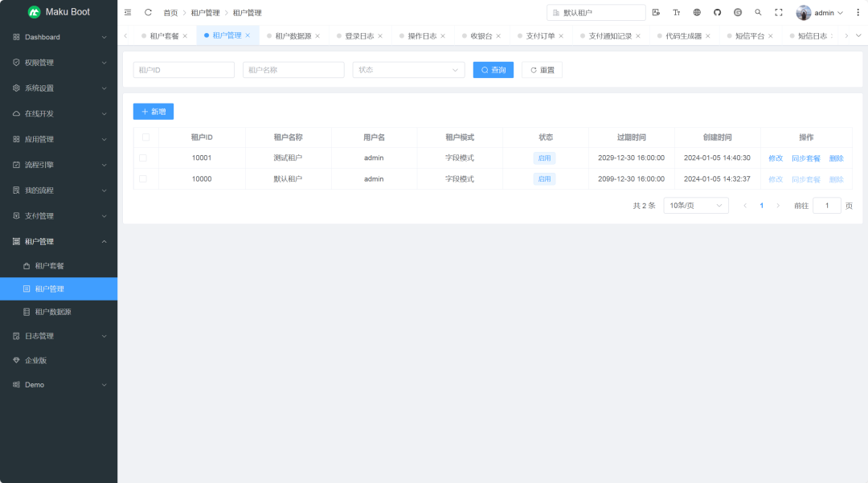Open the tab options dropdown chevron
The height and width of the screenshot is (483, 868).
pos(858,35)
